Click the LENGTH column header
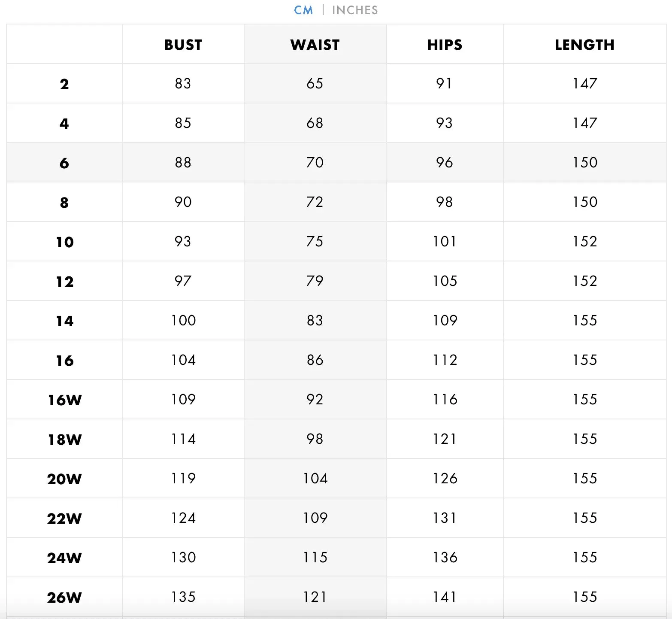This screenshot has width=672, height=619. (584, 45)
